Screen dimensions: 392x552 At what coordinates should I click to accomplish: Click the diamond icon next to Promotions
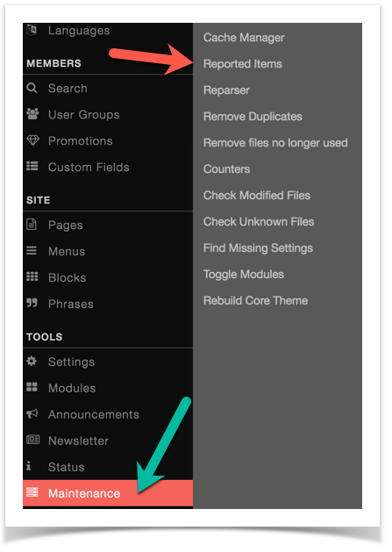[32, 140]
